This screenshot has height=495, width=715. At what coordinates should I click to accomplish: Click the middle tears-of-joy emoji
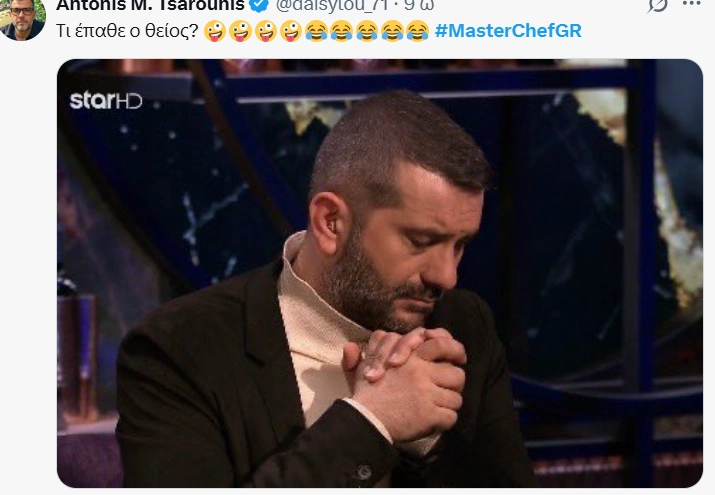(367, 31)
